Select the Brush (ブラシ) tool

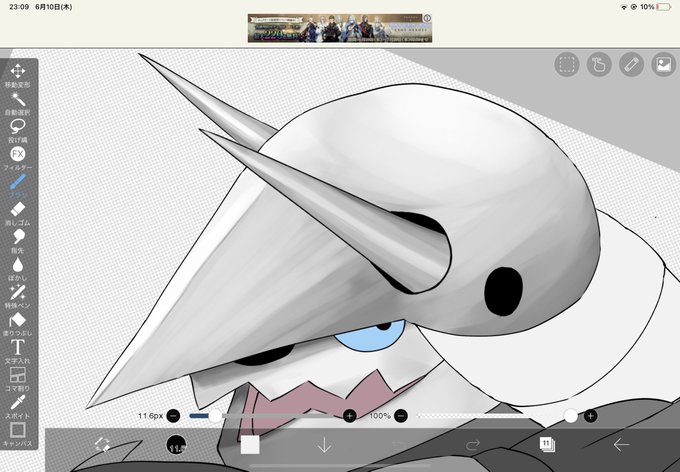(17, 186)
